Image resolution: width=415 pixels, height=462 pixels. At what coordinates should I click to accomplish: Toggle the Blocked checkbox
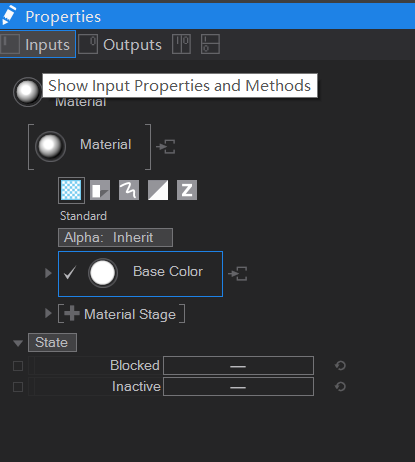18,366
